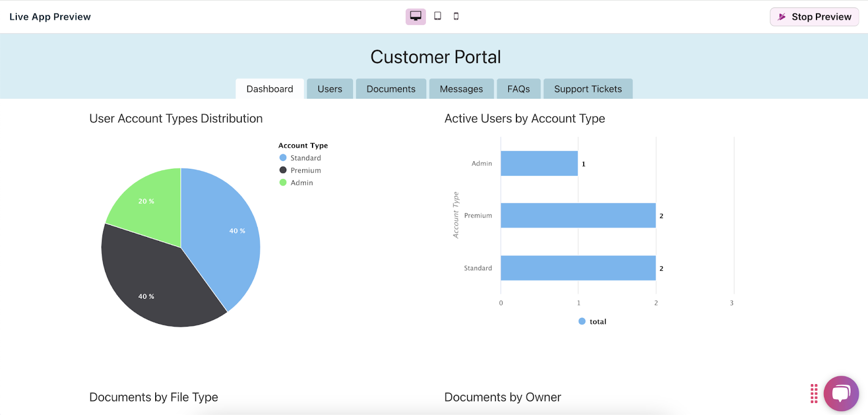Viewport: 868px width, 415px height.
Task: Click the Standard bar in bar chart
Action: [578, 268]
